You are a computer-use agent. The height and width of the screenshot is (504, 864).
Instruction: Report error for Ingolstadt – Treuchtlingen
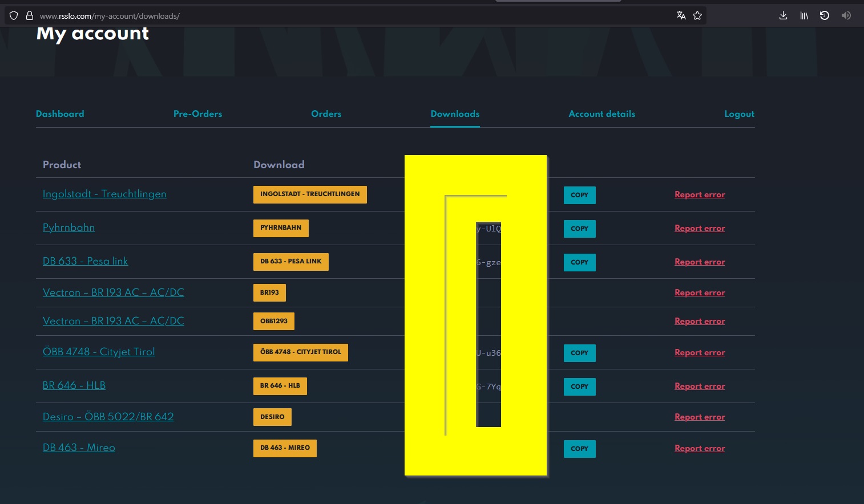700,194
